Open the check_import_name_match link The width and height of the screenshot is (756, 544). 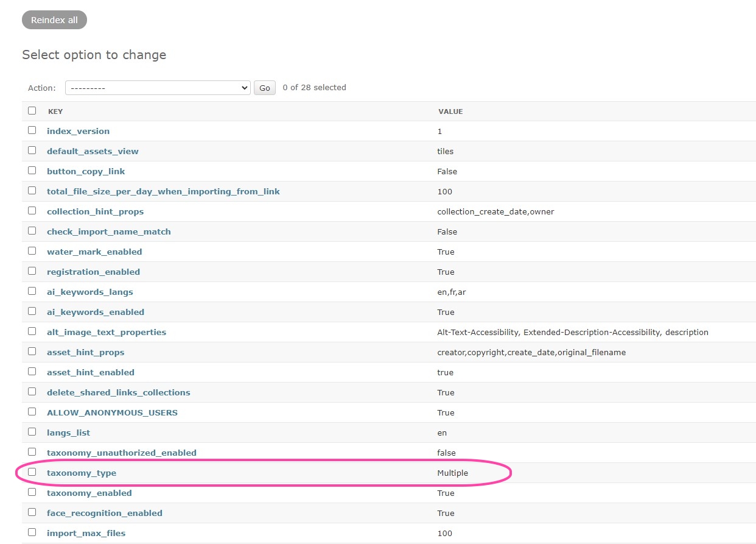point(109,231)
